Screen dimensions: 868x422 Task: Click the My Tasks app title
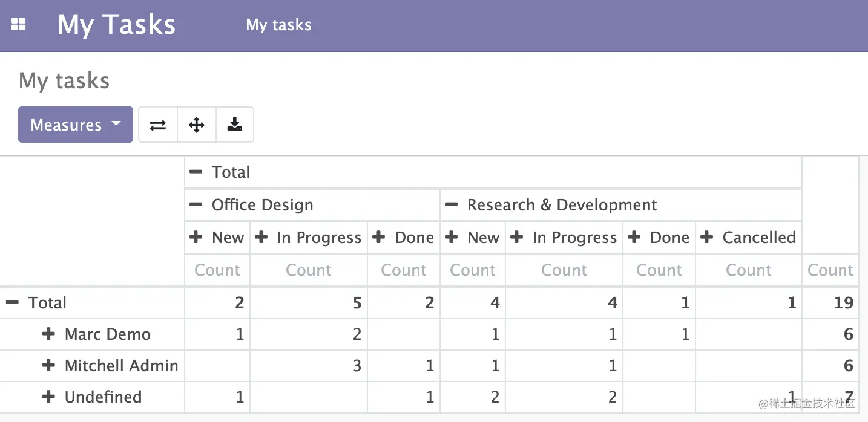coord(116,25)
